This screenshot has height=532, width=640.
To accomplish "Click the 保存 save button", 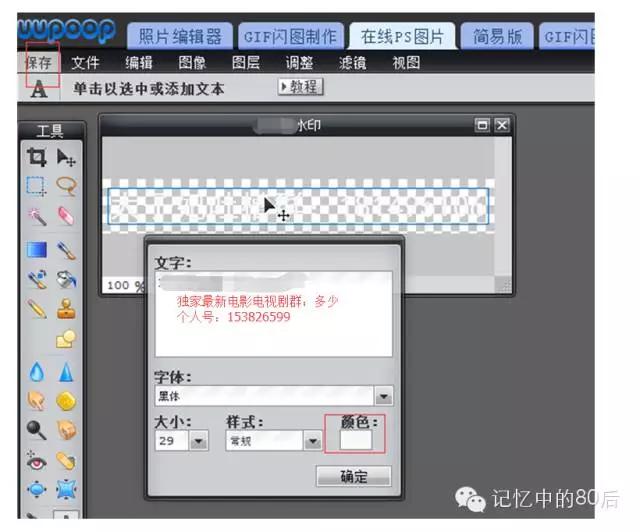I will [x=38, y=63].
